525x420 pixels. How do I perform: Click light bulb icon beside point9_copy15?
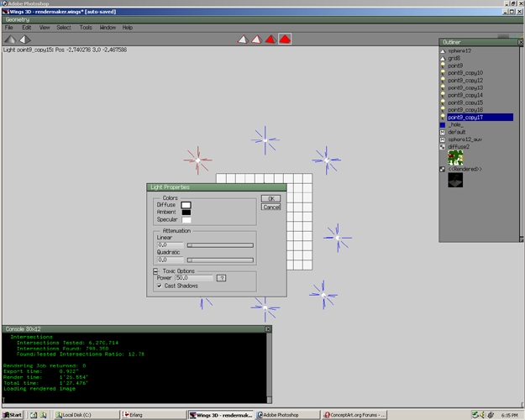tap(443, 102)
